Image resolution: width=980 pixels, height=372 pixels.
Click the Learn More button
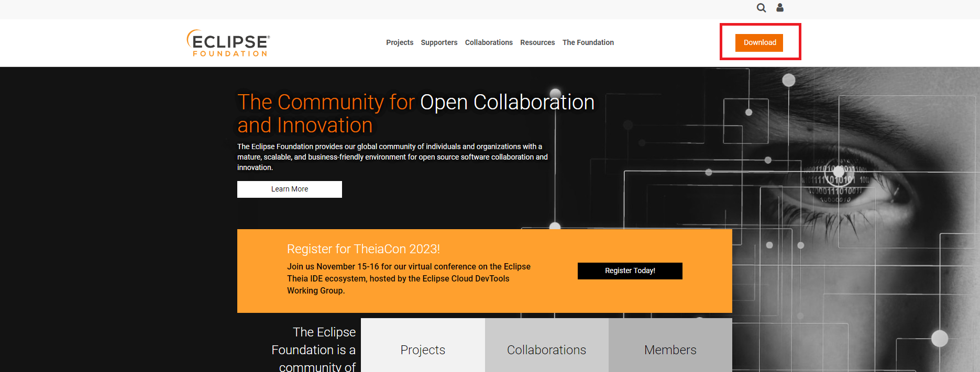(x=290, y=189)
